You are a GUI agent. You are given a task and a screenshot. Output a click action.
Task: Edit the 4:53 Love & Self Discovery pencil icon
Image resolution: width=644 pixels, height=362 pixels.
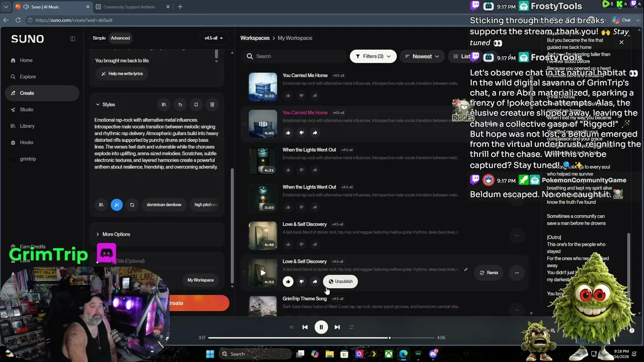point(465,270)
